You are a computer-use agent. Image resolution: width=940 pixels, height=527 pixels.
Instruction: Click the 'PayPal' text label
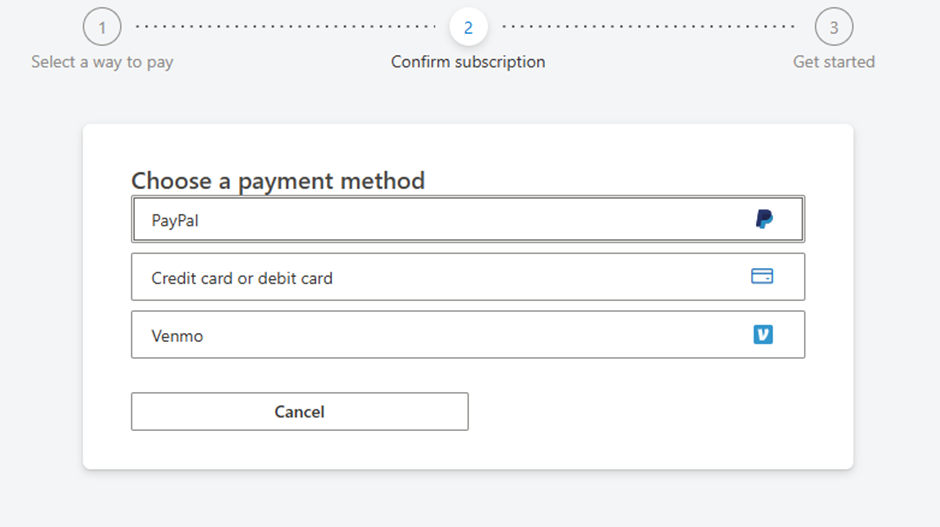click(x=175, y=220)
